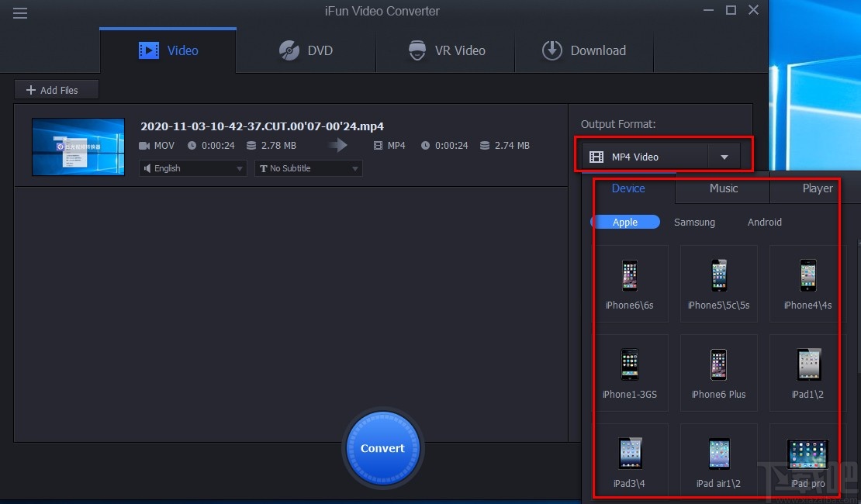Click the file name 2020-11-03-10-42-37.CUT.00'07-00'24.mp4
Viewport: 861px width, 504px height.
point(262,126)
